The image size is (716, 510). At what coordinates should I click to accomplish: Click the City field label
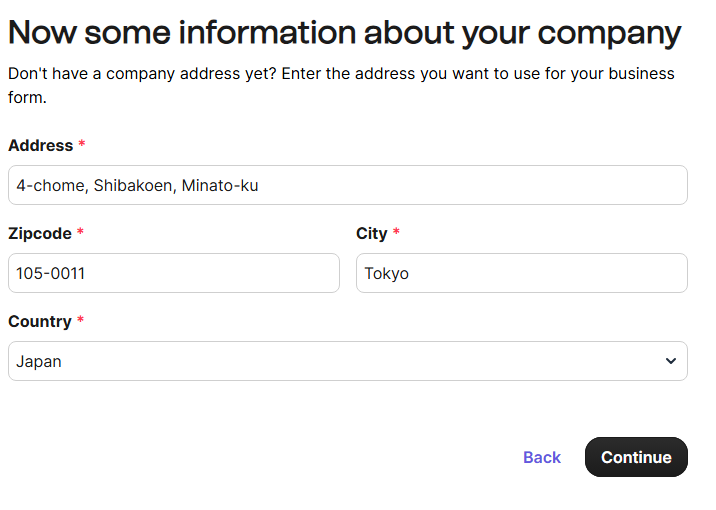(x=371, y=233)
